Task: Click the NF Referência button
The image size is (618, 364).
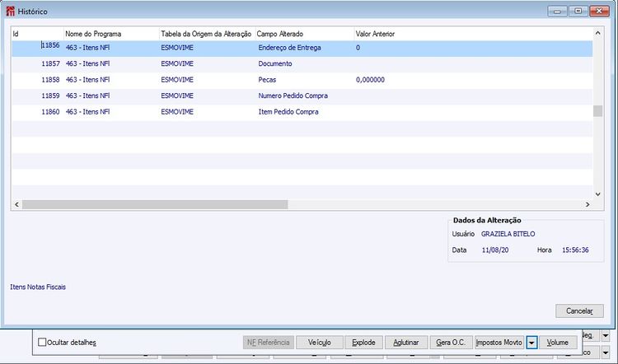Action: 269,343
